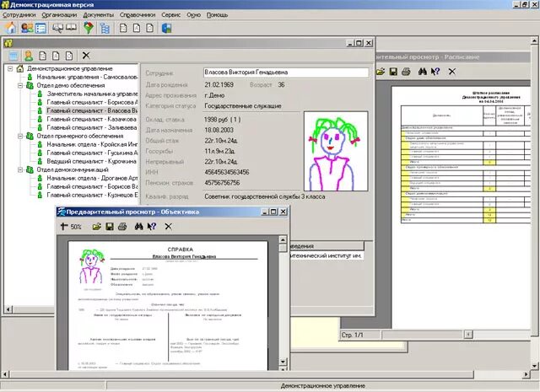The width and height of the screenshot is (540, 392).
Task: Click the third document icon in main toolbar
Action: point(150,28)
